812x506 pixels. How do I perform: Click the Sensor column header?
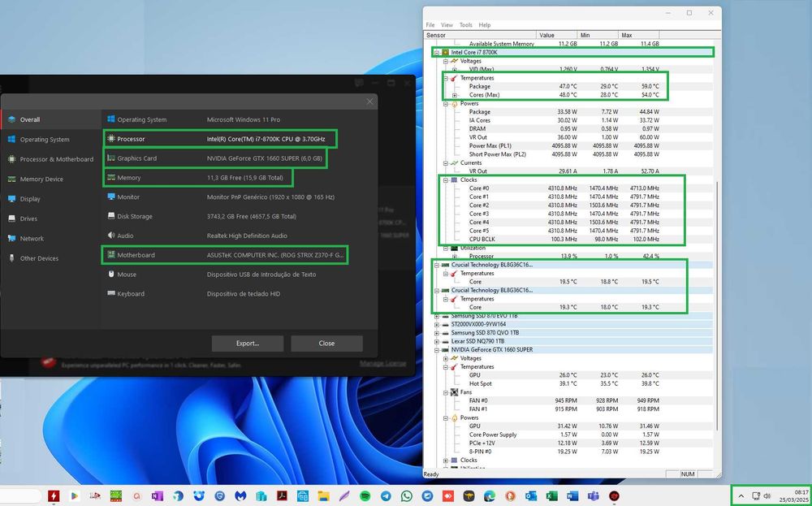tap(480, 35)
